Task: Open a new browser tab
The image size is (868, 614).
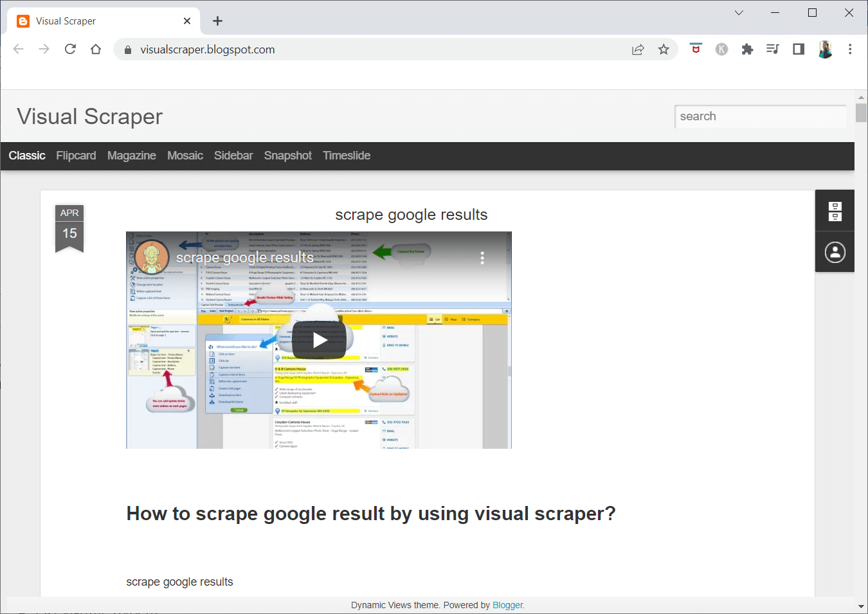Action: click(217, 21)
